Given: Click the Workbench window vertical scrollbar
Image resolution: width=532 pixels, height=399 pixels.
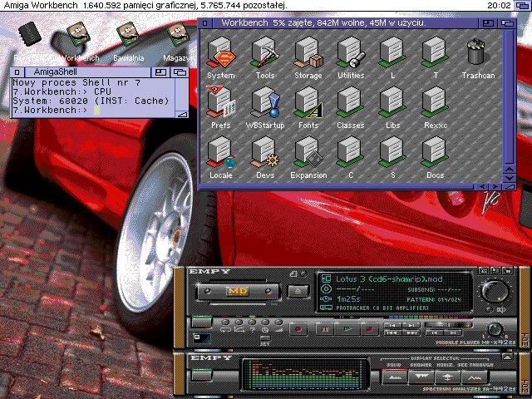Looking at the screenshot, I should tap(509, 96).
